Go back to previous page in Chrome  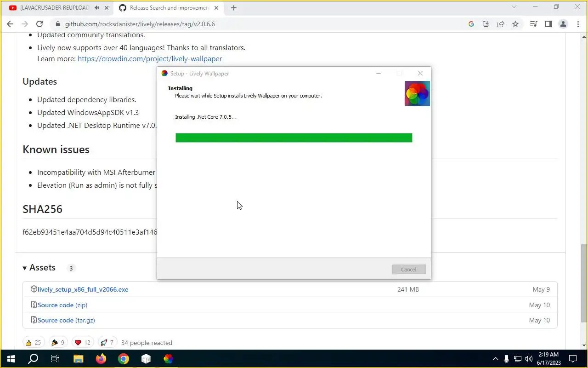point(10,24)
